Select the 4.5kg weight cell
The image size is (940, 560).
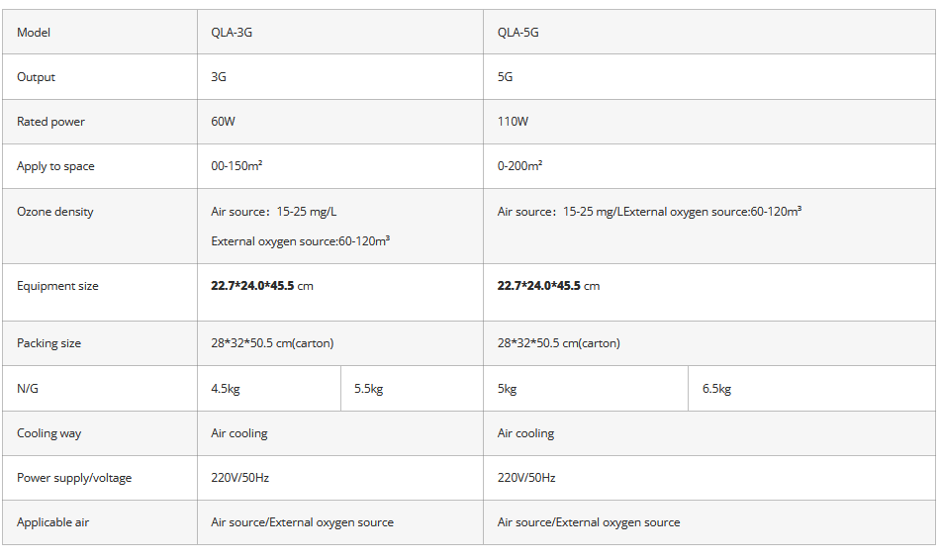[x=226, y=389]
